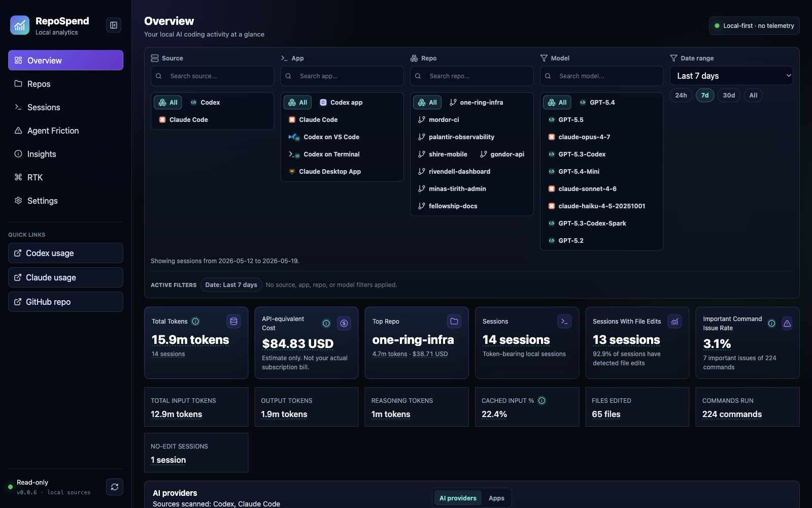Switch to the AI providers tab

[x=458, y=498]
